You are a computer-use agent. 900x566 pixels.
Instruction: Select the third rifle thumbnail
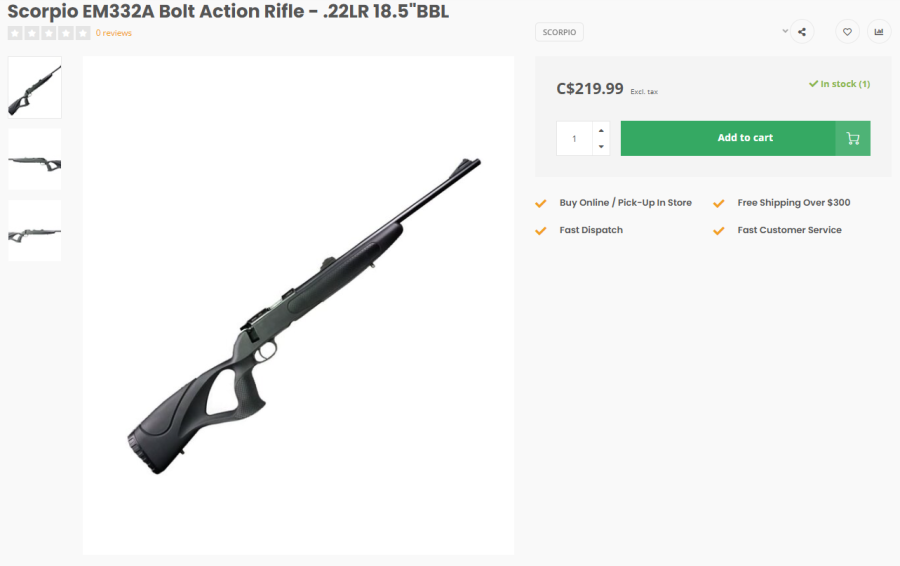point(35,231)
